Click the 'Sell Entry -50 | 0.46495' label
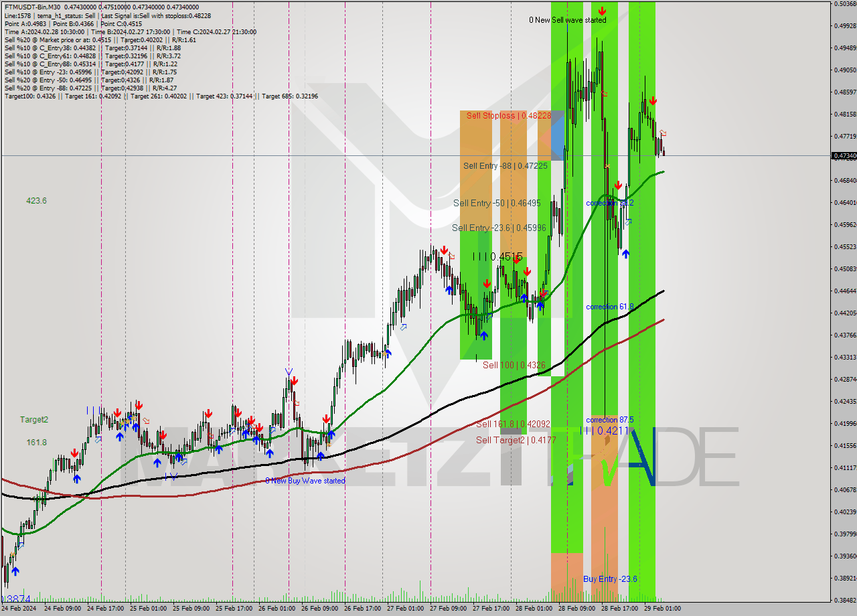The height and width of the screenshot is (616, 857). tap(497, 203)
